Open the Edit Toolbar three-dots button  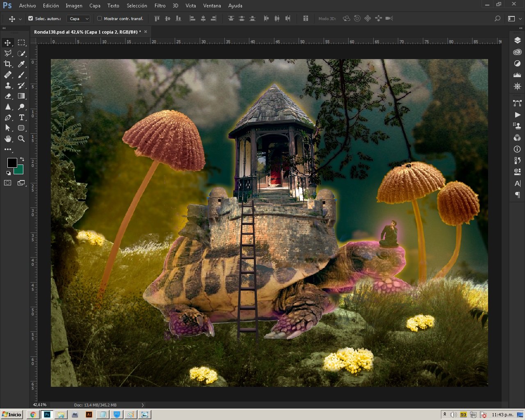pyautogui.click(x=8, y=149)
